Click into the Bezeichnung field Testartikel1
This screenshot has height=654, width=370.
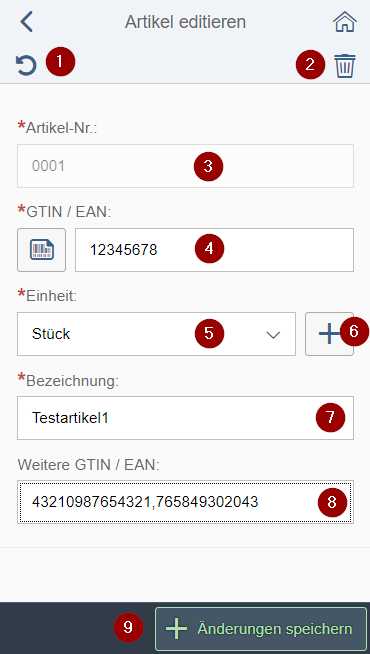pos(185,418)
